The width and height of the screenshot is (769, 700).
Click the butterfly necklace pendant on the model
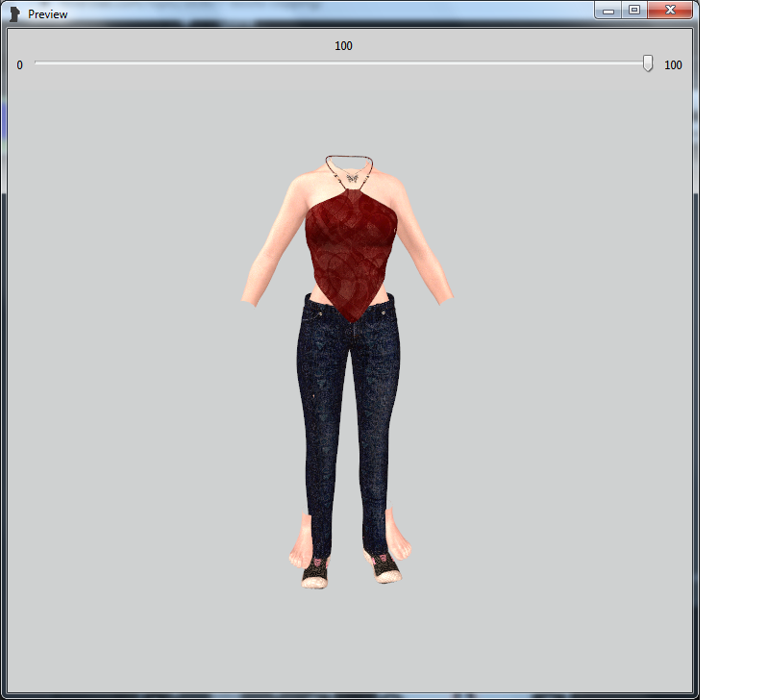351,178
